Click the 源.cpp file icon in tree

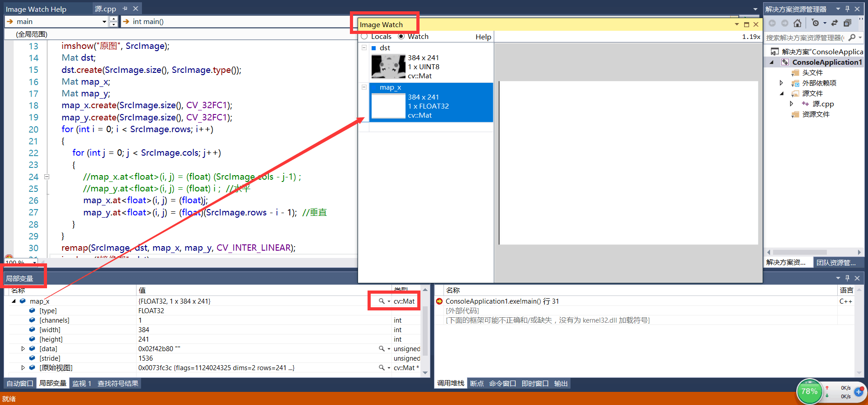[805, 104]
